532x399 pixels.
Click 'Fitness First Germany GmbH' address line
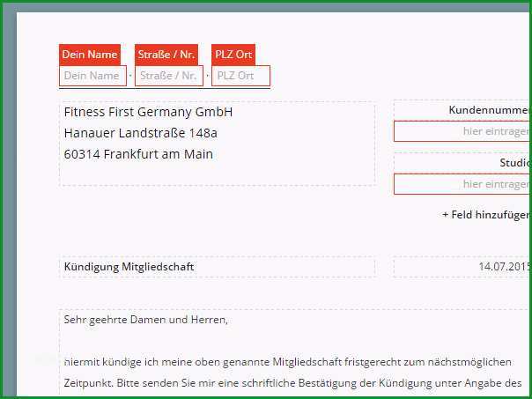coord(148,112)
